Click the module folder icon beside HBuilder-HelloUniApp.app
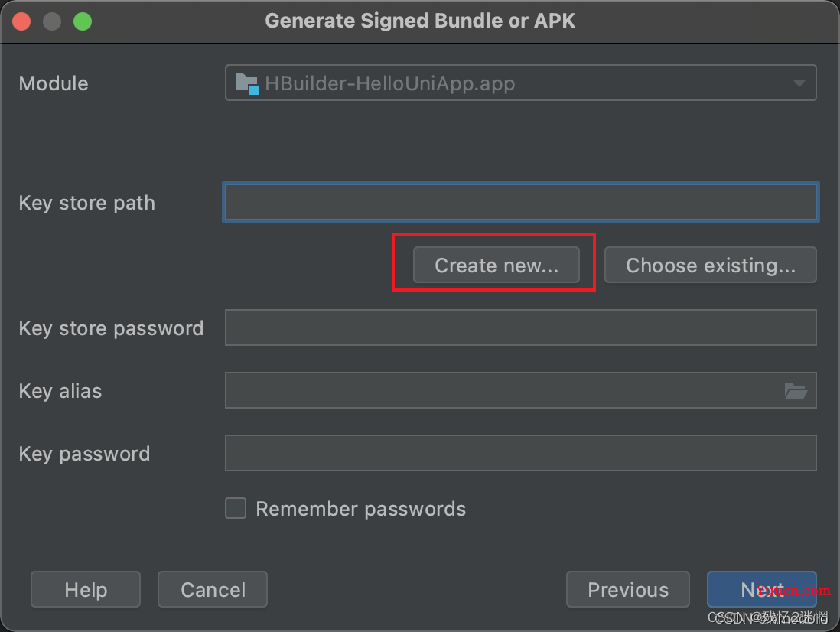The height and width of the screenshot is (632, 840). (x=247, y=83)
